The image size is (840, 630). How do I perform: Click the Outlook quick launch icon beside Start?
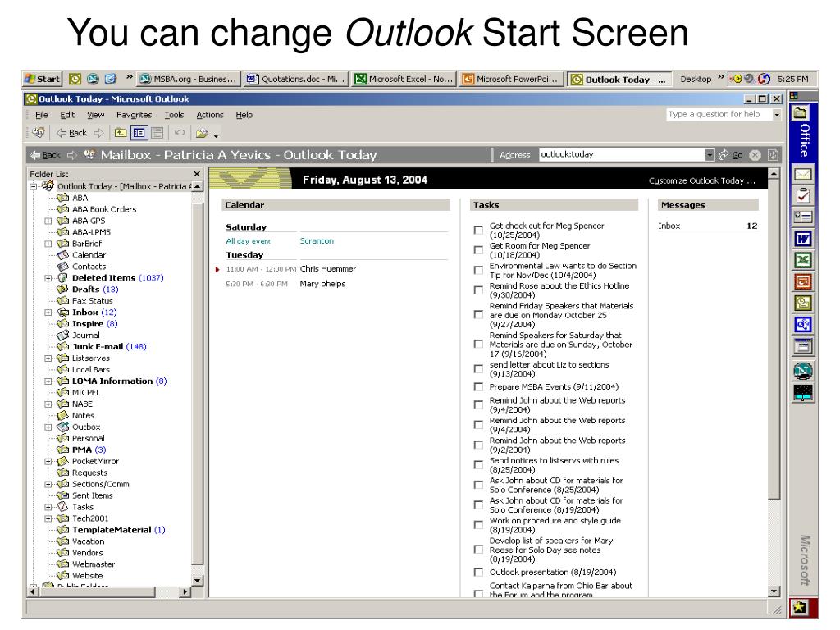pyautogui.click(x=75, y=79)
